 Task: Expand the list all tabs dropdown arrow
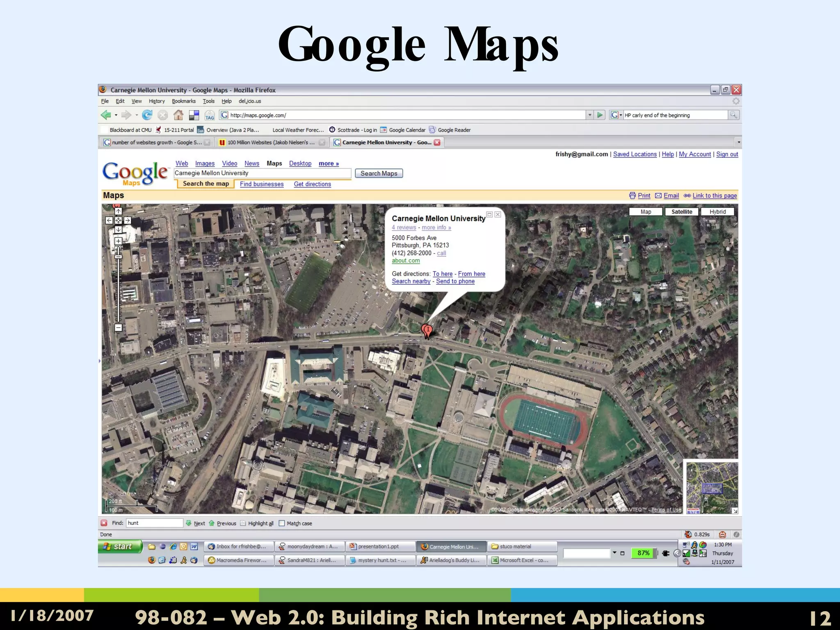coord(738,142)
